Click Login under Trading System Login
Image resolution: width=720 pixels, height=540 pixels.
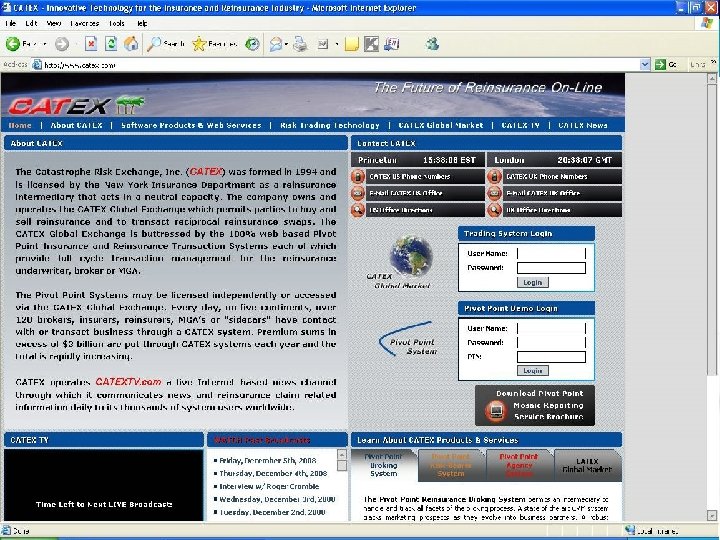pyautogui.click(x=533, y=282)
